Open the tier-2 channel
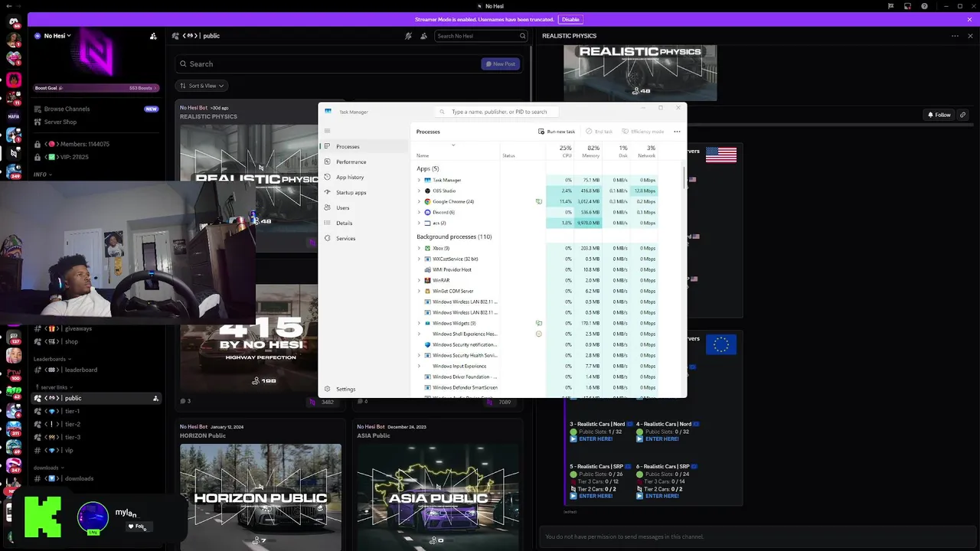Viewport: 980px width, 551px height. [x=96, y=424]
